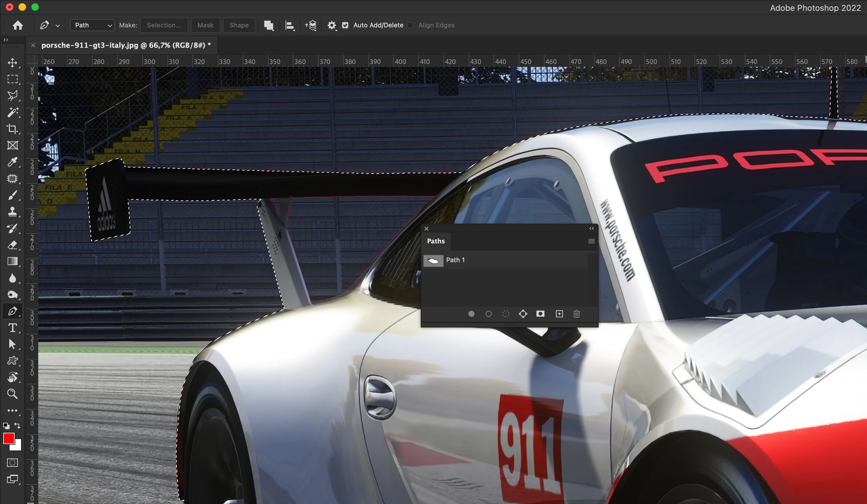867x504 pixels.
Task: Click the Make Selection... button
Action: pyautogui.click(x=164, y=25)
